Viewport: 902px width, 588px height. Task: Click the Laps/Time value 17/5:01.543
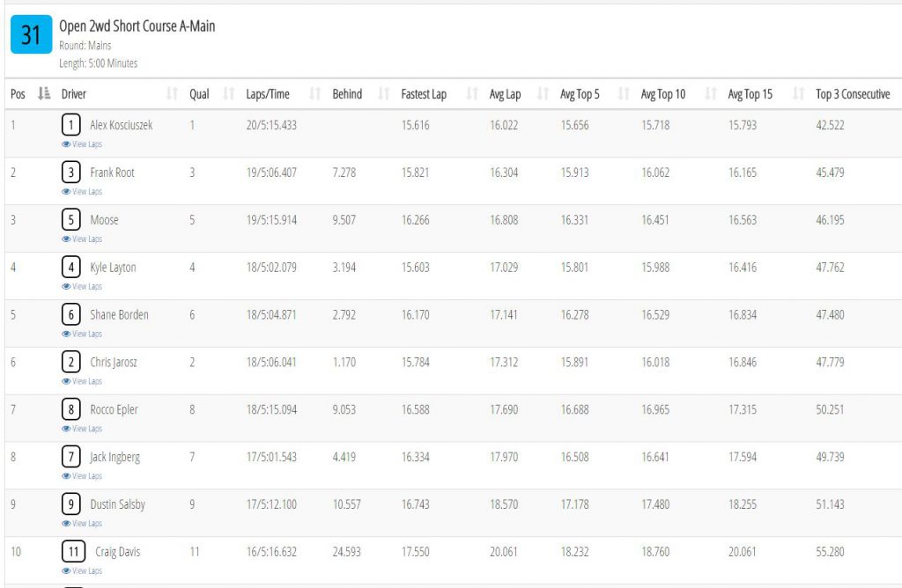tap(271, 457)
